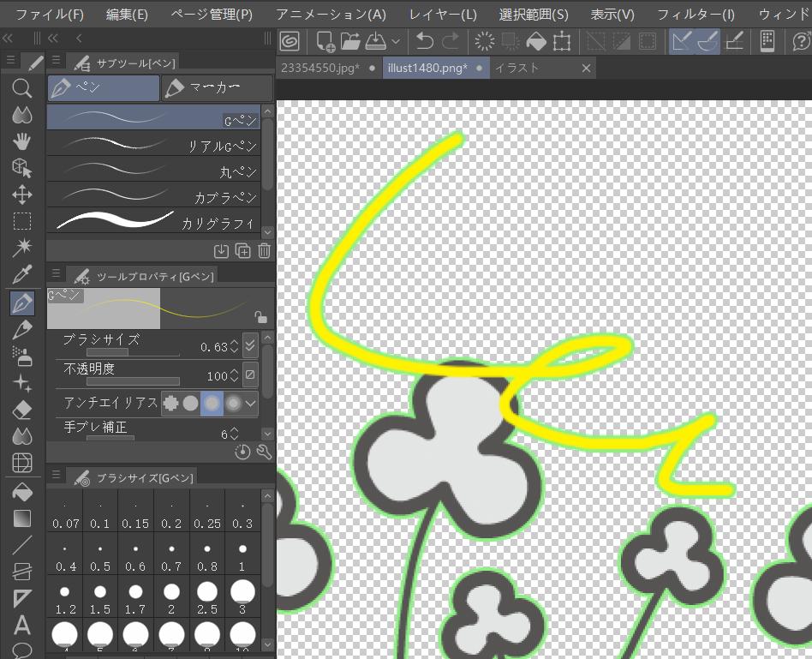Click the Scale/Rotate transform icon

point(562,41)
